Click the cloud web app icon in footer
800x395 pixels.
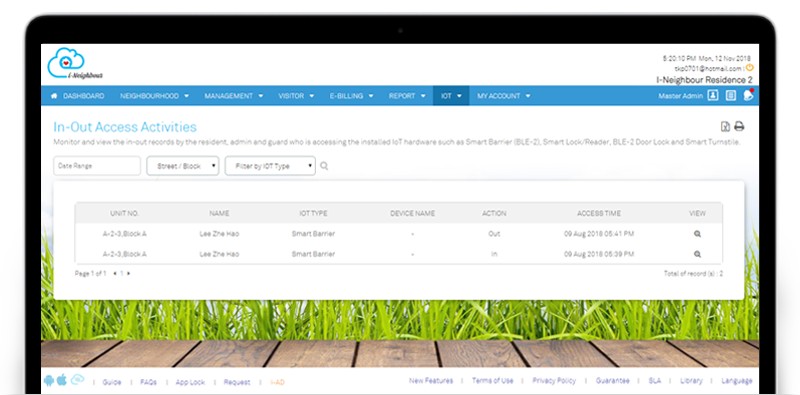point(77,380)
